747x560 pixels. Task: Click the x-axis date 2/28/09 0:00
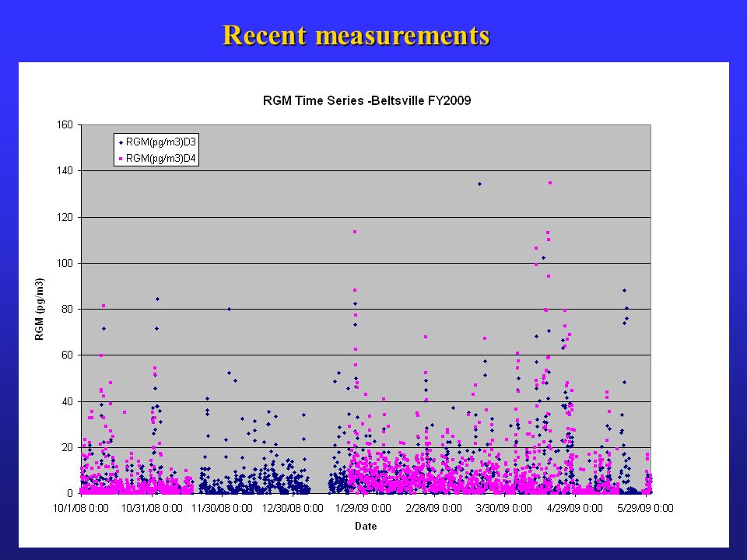433,508
